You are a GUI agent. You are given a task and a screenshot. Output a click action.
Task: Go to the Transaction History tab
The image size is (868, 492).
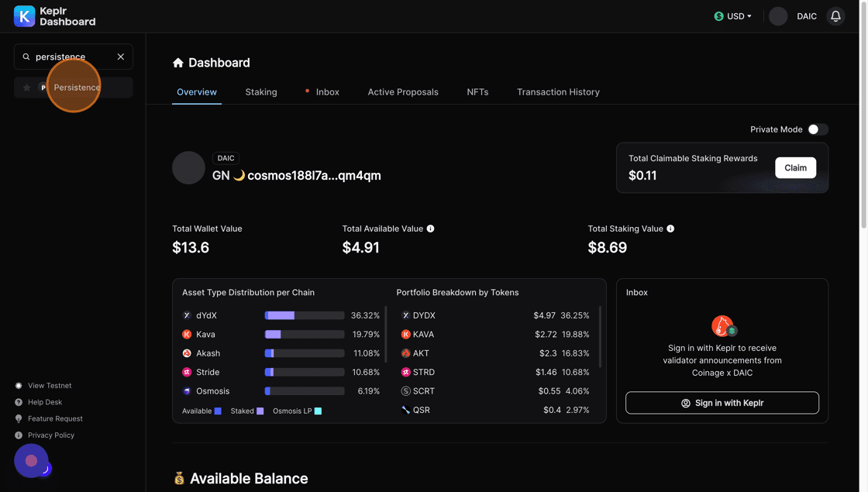[x=558, y=91]
